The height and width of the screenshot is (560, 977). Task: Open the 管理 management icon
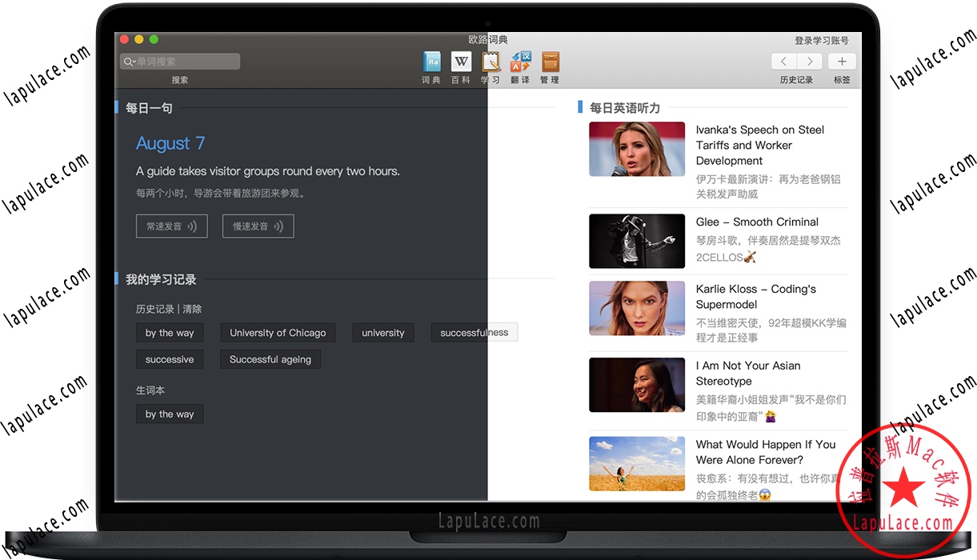coord(550,62)
